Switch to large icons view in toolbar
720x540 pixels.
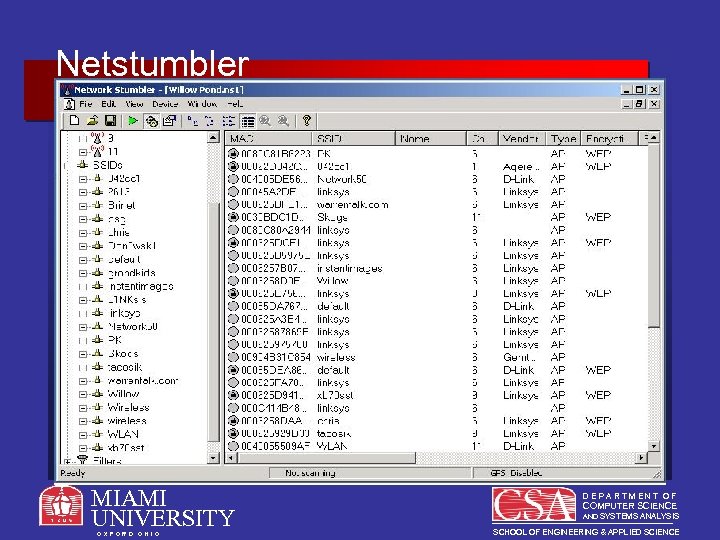(x=193, y=121)
